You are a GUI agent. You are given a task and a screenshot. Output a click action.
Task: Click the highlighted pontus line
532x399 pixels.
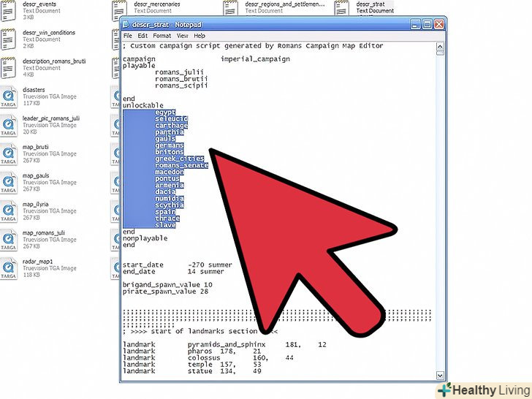tap(167, 178)
